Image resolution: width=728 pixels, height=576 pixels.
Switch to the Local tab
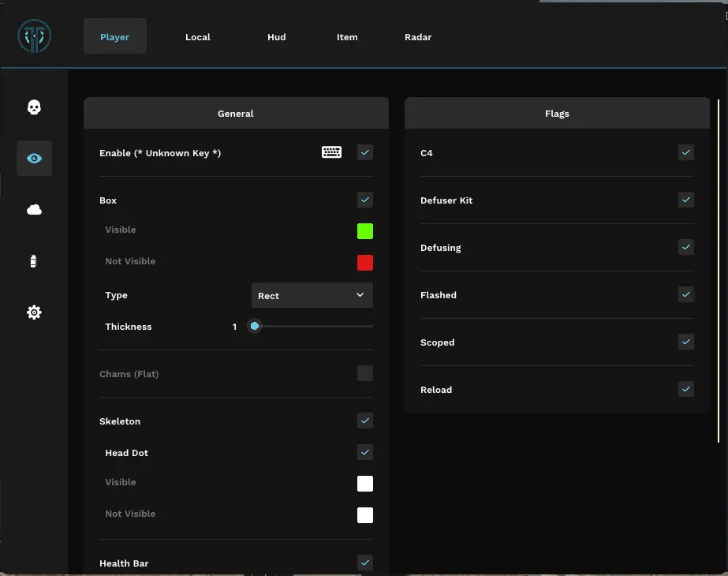tap(198, 37)
